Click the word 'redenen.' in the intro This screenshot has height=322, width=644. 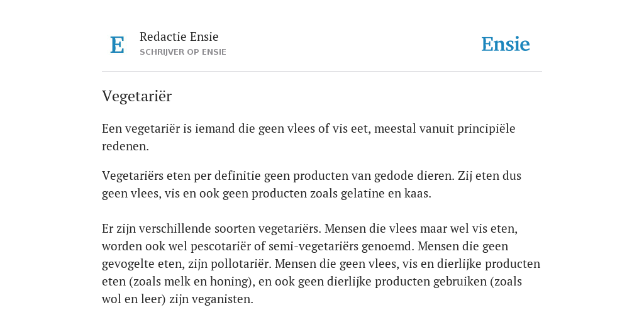[x=125, y=146]
